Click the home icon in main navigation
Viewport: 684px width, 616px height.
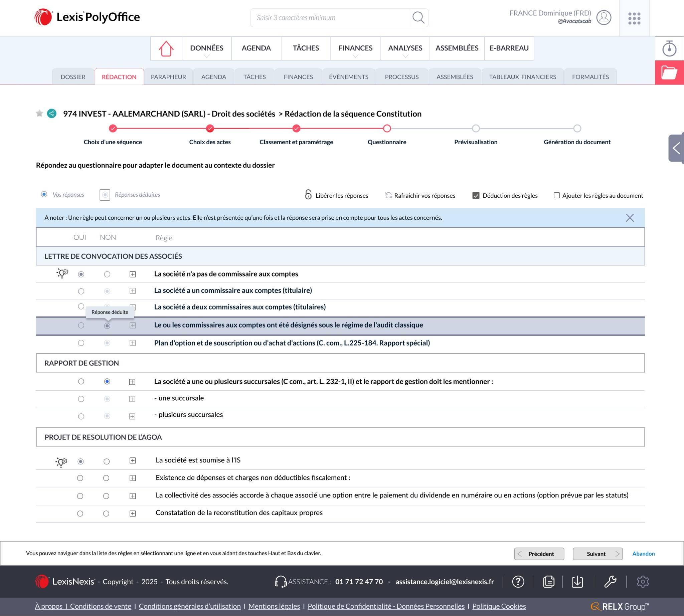click(x=166, y=48)
